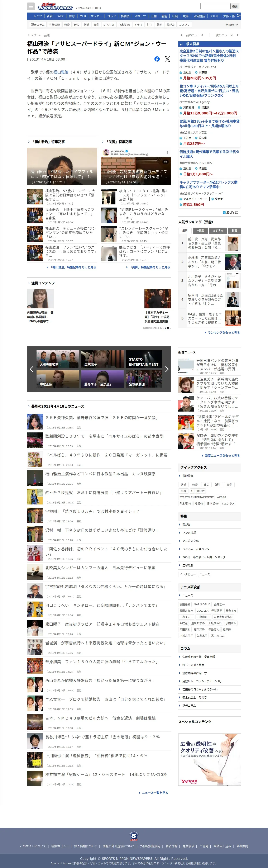268x868 pixels.
Task: Open the Yahoo! JAPAN 広告の透明性 banner
Action: coord(209,759)
